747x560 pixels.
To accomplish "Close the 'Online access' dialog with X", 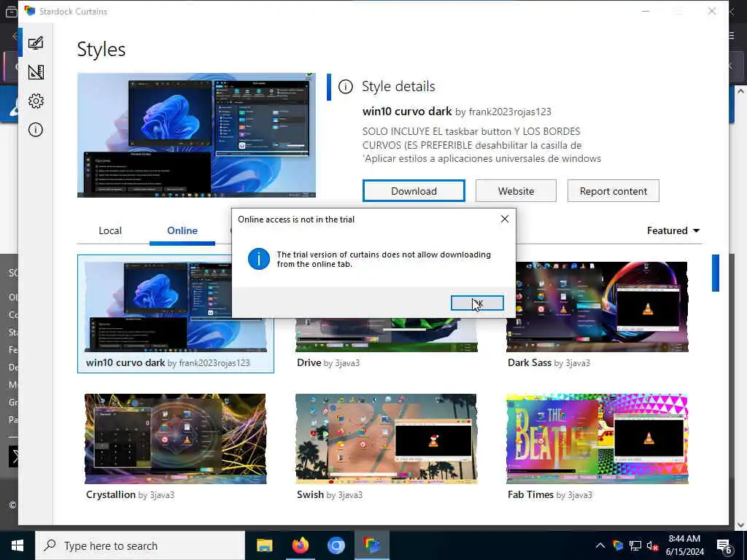I will [505, 219].
